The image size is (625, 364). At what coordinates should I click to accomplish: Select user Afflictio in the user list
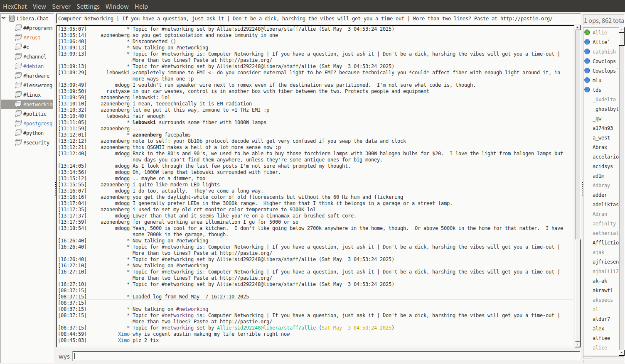point(605,243)
